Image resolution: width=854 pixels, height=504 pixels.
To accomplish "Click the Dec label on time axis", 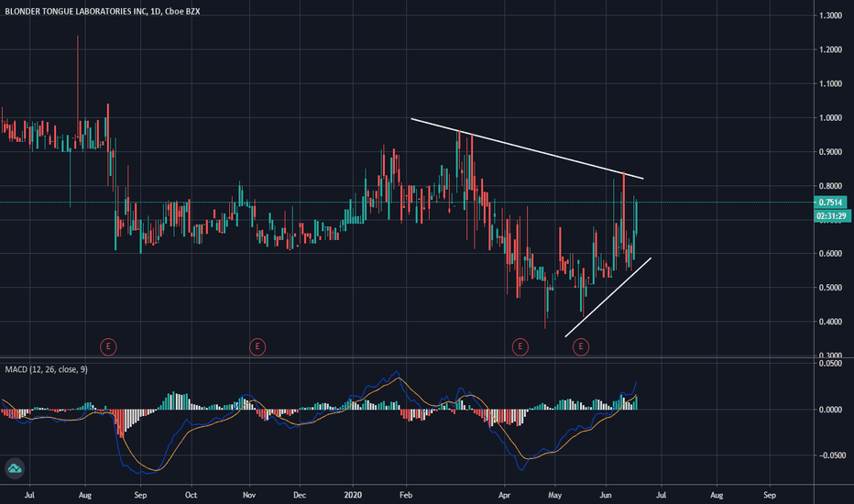I will [x=300, y=495].
